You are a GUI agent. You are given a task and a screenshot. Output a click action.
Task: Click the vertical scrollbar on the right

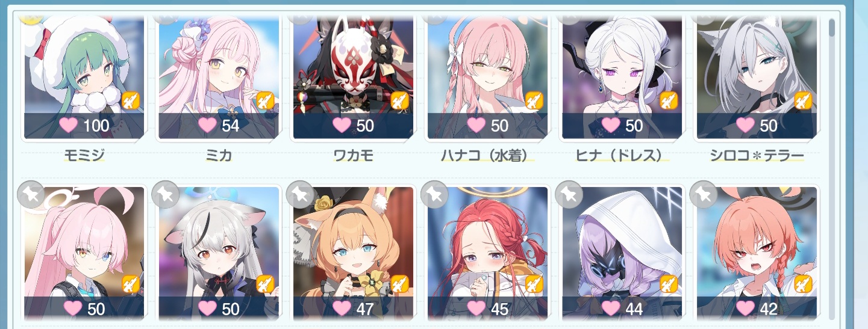click(x=832, y=168)
